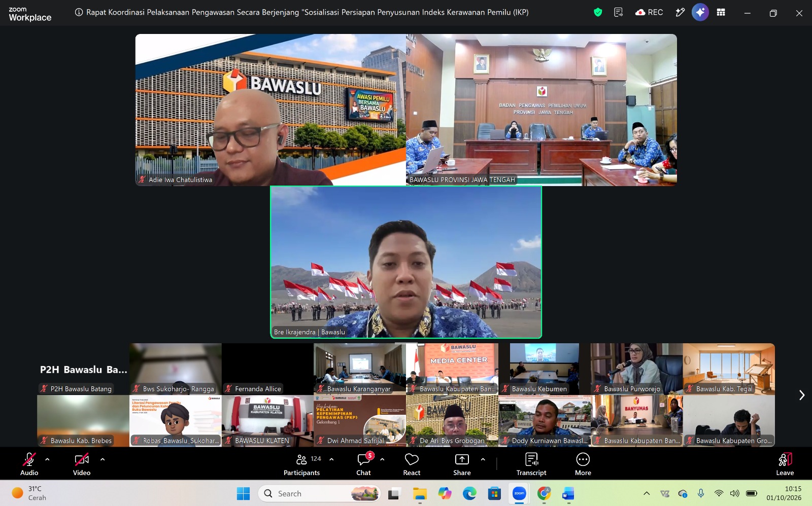Expand the share options arrow
Image resolution: width=812 pixels, height=506 pixels.
[x=483, y=459]
